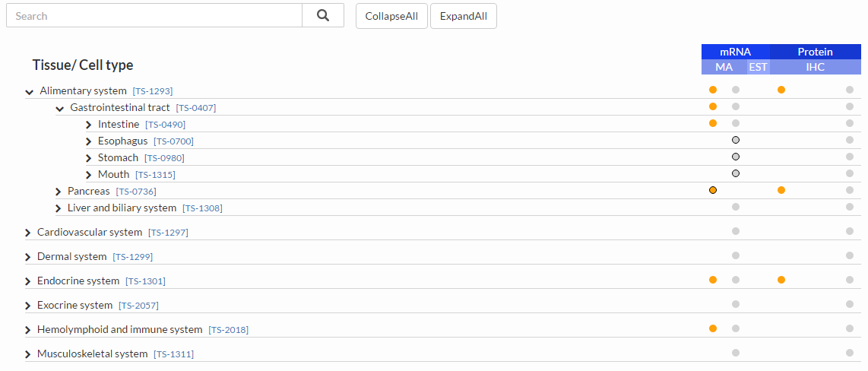Select the MA column header

[724, 67]
